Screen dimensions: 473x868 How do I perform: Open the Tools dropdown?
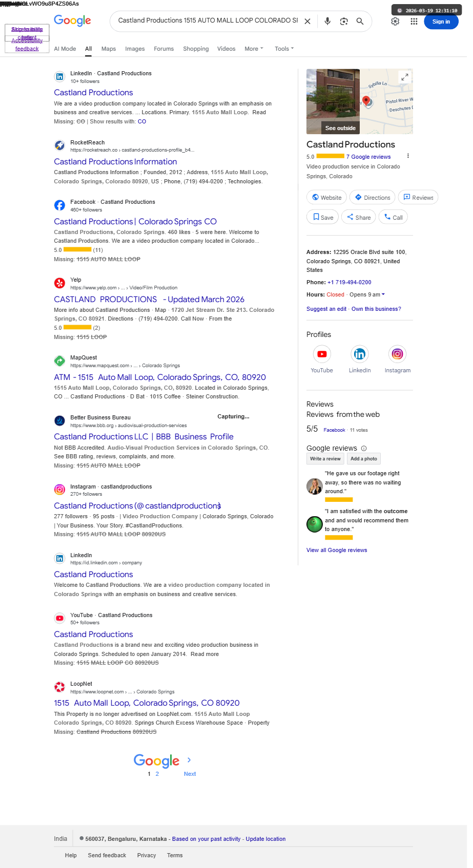(x=284, y=49)
